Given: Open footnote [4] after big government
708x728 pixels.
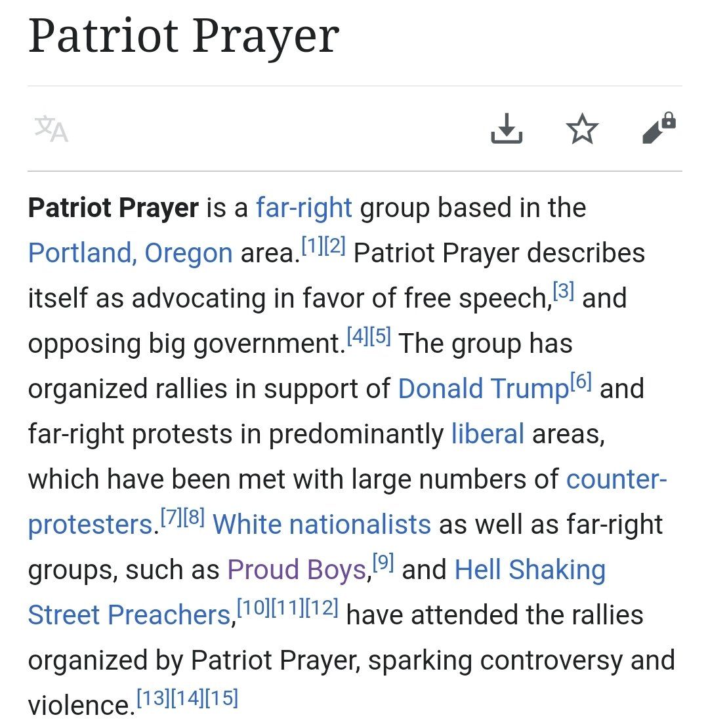Looking at the screenshot, I should (357, 335).
